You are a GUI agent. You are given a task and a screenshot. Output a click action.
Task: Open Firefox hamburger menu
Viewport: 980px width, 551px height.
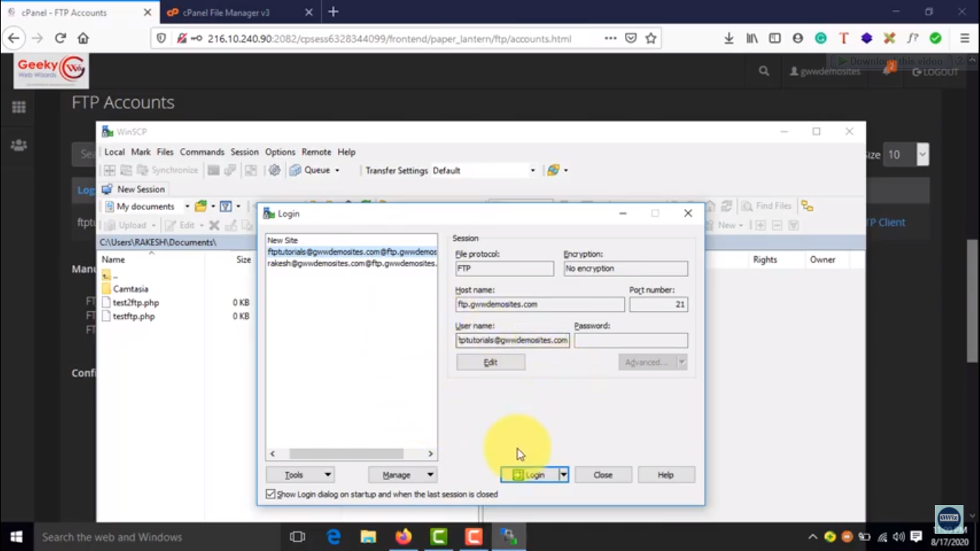point(965,38)
